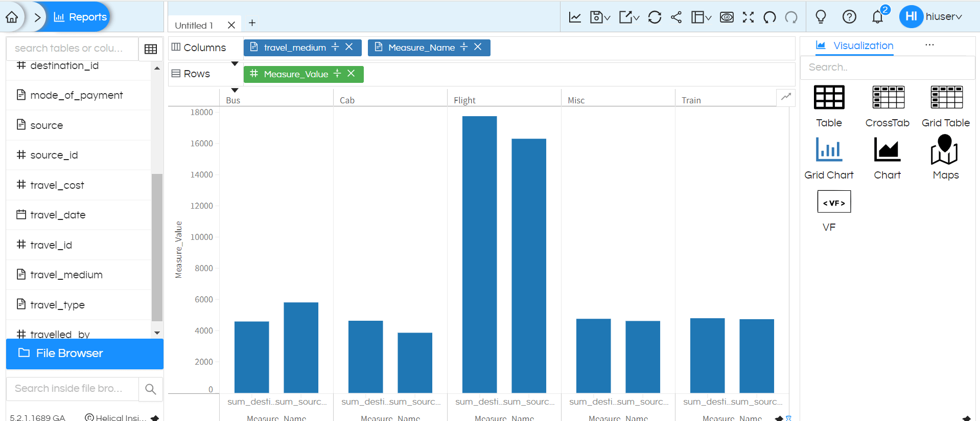Add a new report tab
980x421 pixels.
coord(252,23)
